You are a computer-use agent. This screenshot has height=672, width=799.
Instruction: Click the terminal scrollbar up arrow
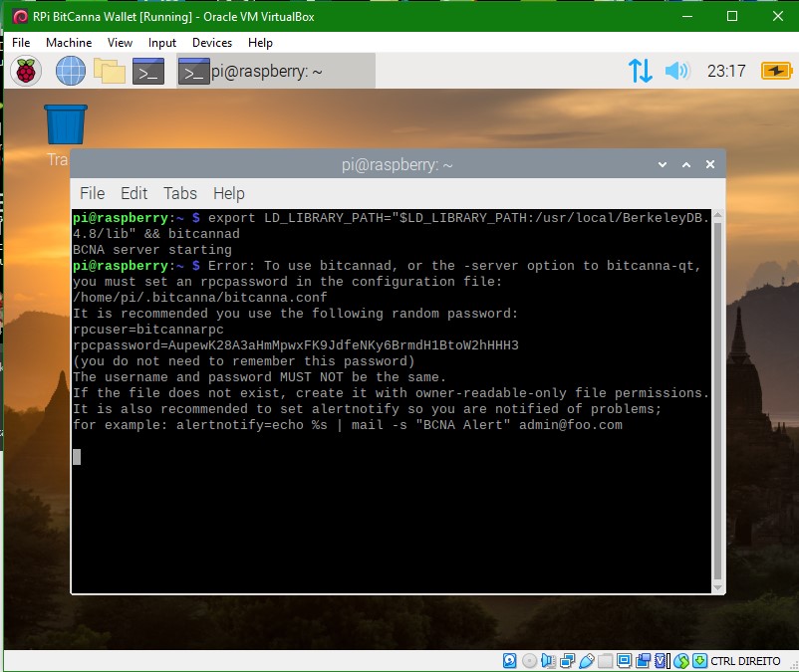point(718,215)
